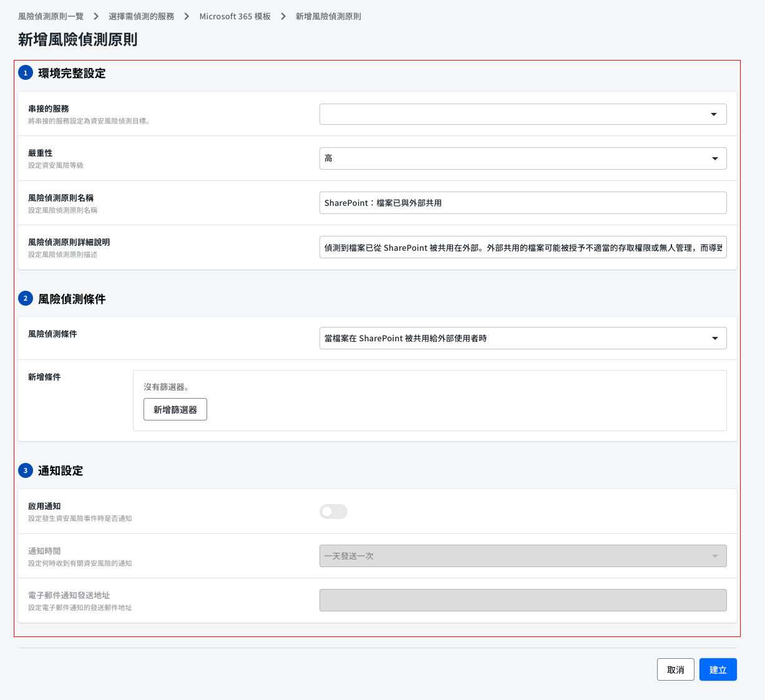Screen dimensions: 765x700
Task: Click the 電子郵件通知發送地址 input field
Action: (523, 600)
